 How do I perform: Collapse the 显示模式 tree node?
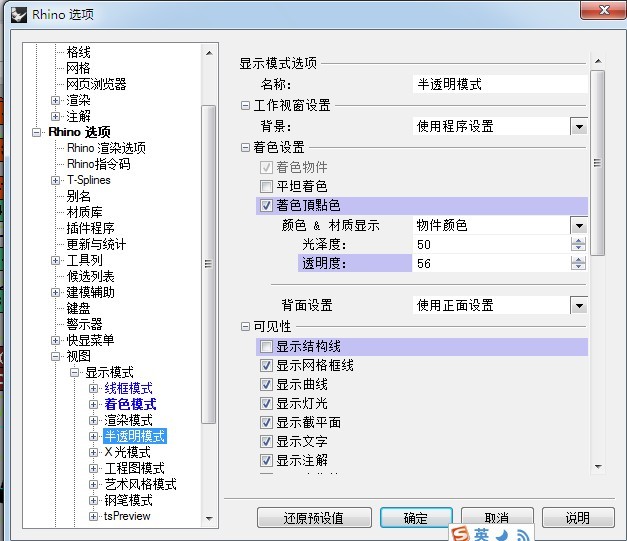pos(74,373)
